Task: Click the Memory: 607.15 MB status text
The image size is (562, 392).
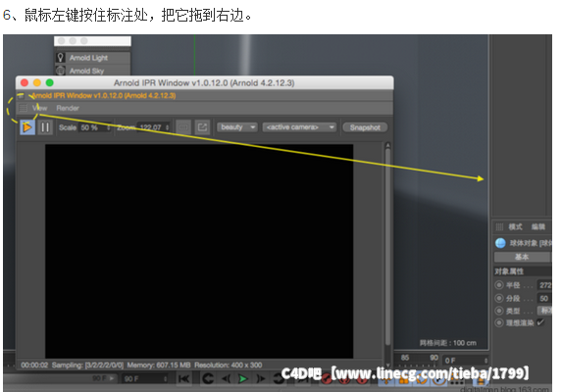Action: click(159, 365)
